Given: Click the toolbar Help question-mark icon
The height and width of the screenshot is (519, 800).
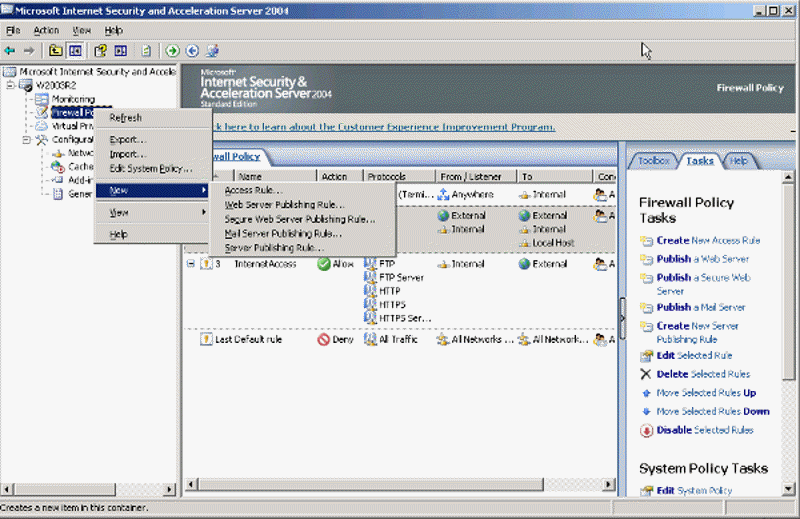Looking at the screenshot, I should point(101,51).
